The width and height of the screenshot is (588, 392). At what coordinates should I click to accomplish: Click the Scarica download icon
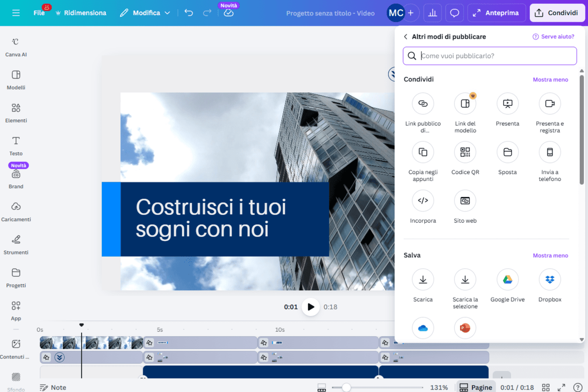pos(423,280)
